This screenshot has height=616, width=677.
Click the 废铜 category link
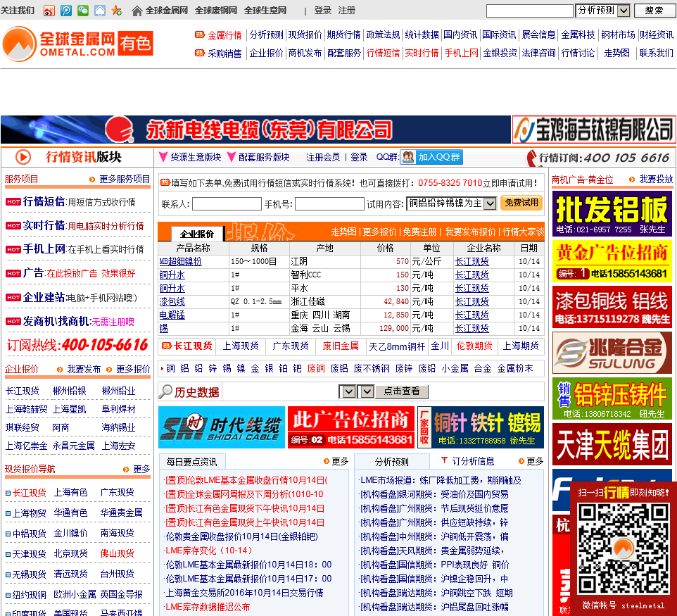(316, 368)
